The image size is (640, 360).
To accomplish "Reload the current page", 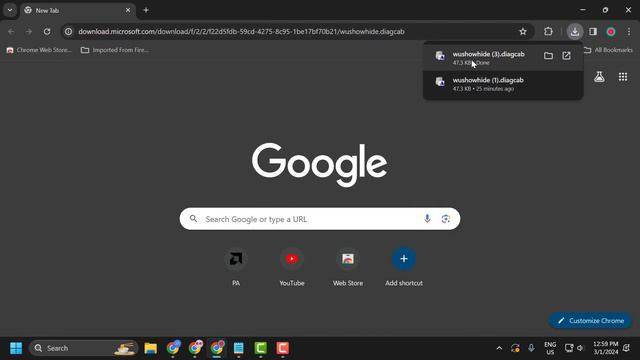I will (47, 31).
